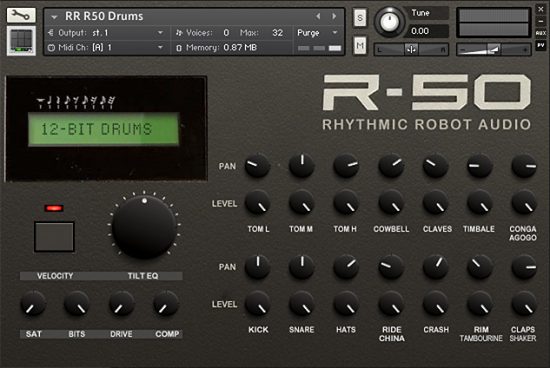
Task: Click the instrument pan slider
Action: (x=411, y=49)
